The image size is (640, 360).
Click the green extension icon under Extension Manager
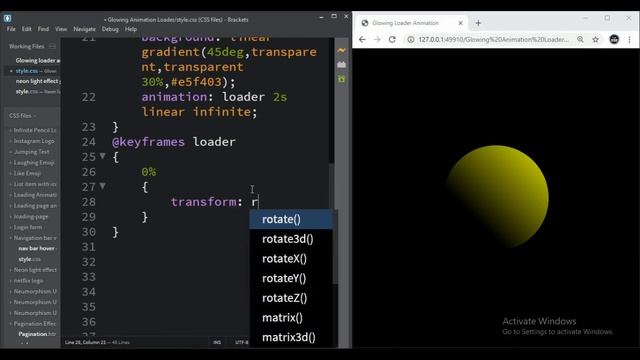coord(342,79)
